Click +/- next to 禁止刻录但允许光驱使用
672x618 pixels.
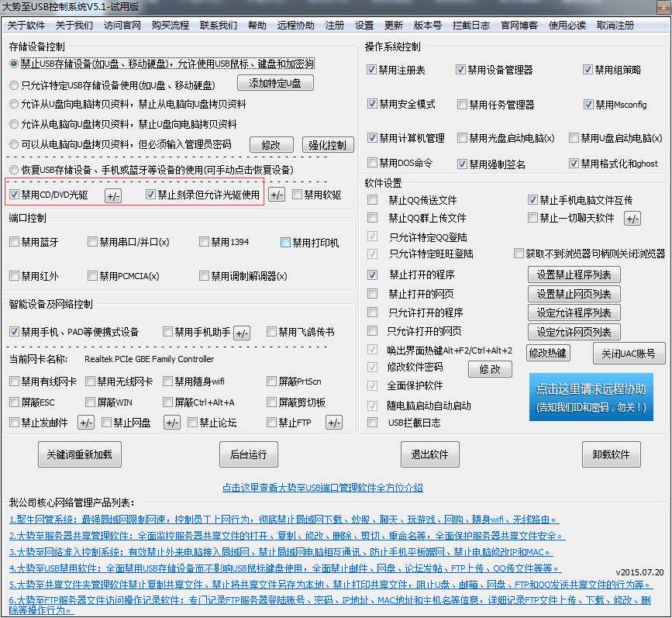[x=276, y=195]
